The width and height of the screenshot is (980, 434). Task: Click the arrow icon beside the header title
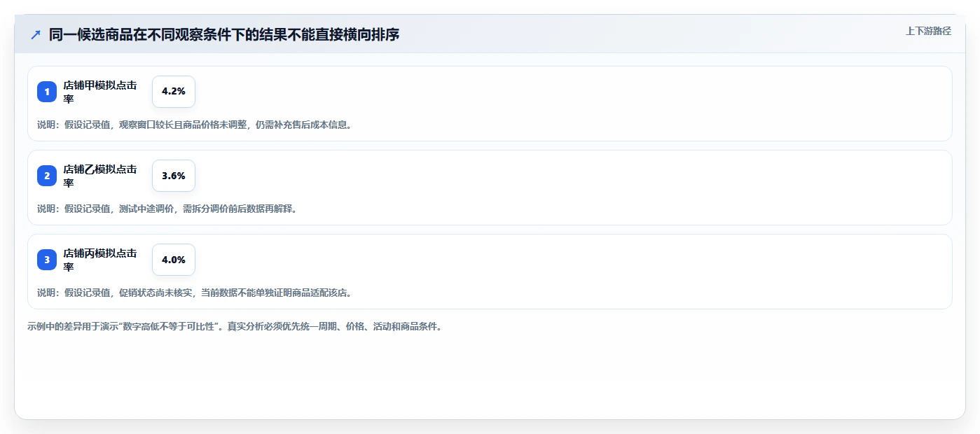[x=36, y=34]
